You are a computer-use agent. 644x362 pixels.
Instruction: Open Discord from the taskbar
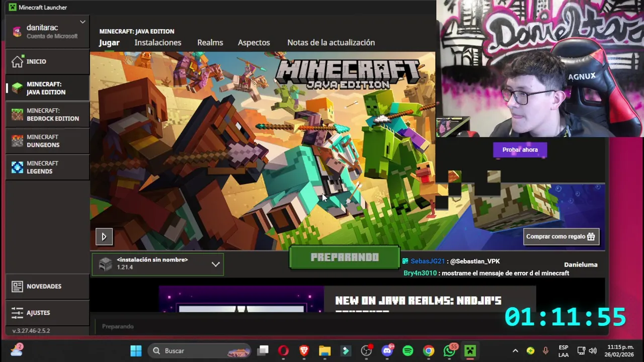click(x=387, y=351)
